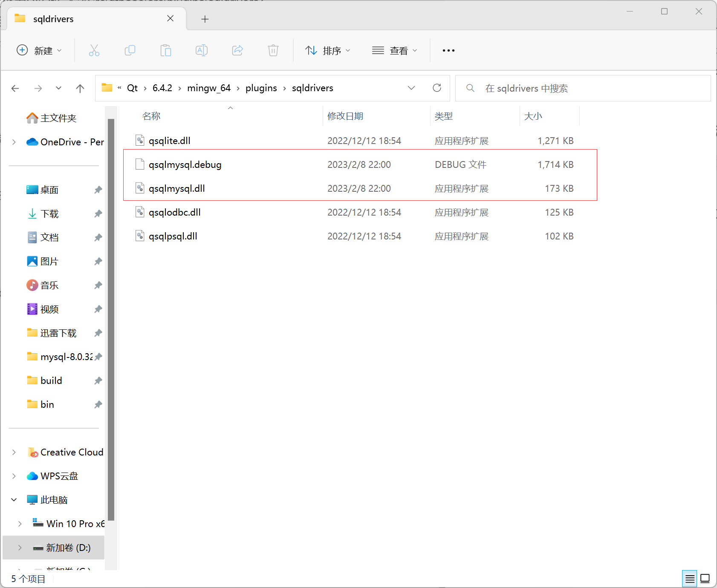Viewport: 717px width, 588px height.
Task: Click mingw_64 in the breadcrumb path
Action: pos(209,88)
